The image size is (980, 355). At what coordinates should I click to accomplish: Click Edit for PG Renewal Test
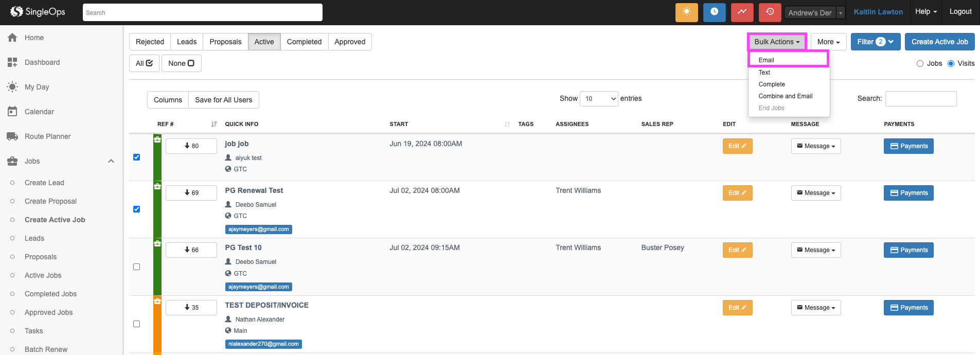coord(737,193)
